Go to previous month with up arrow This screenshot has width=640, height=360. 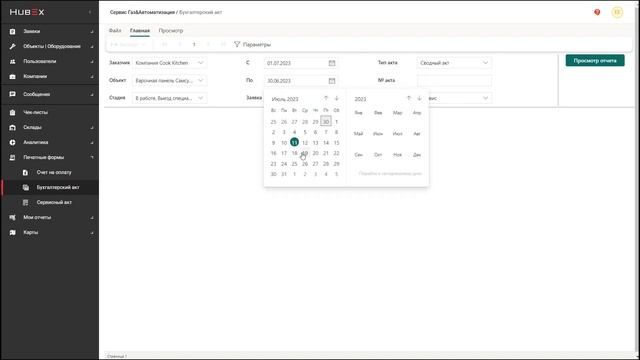tap(326, 98)
